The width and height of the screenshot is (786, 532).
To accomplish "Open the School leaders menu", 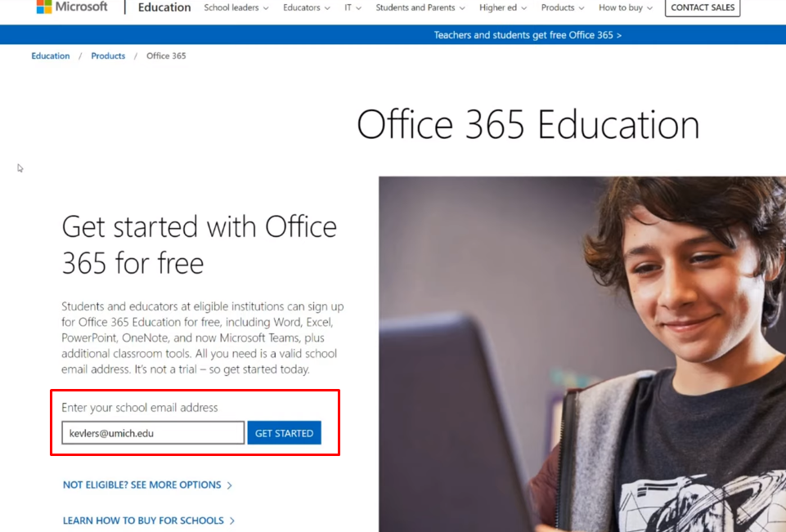I will 236,7.
